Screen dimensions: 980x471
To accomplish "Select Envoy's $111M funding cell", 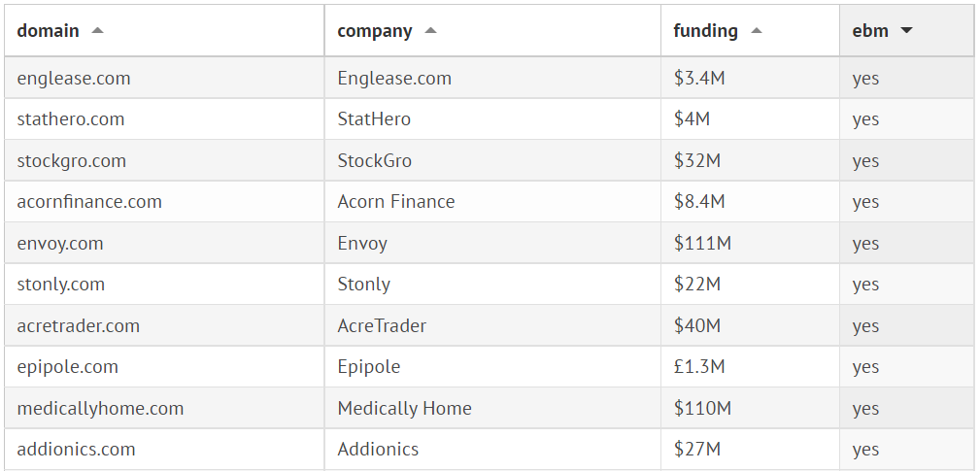I will coord(702,244).
